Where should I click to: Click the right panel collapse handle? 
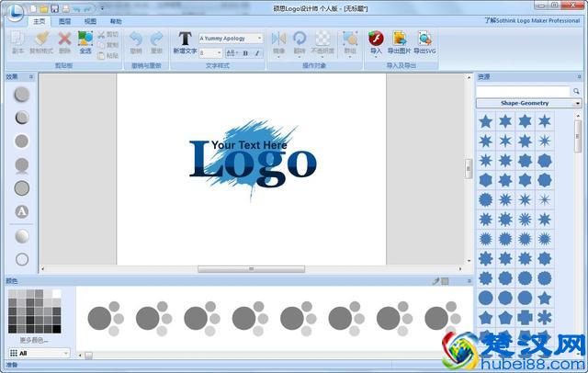click(x=469, y=169)
